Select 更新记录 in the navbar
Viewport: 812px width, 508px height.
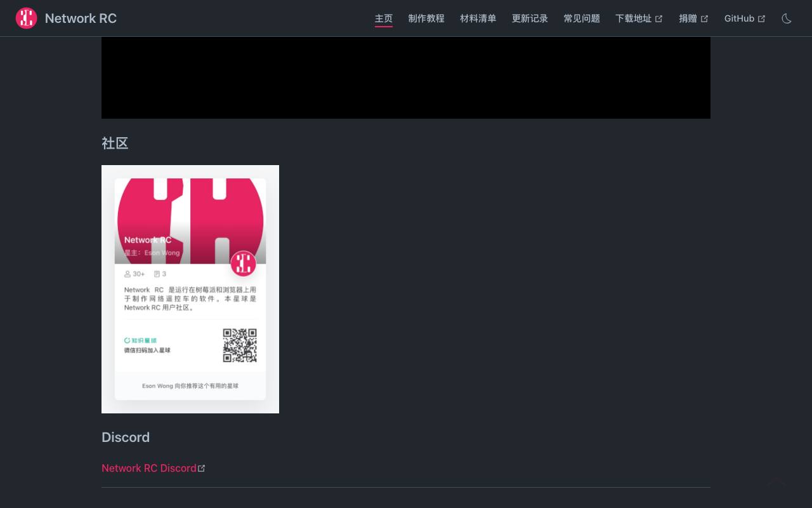(x=530, y=18)
